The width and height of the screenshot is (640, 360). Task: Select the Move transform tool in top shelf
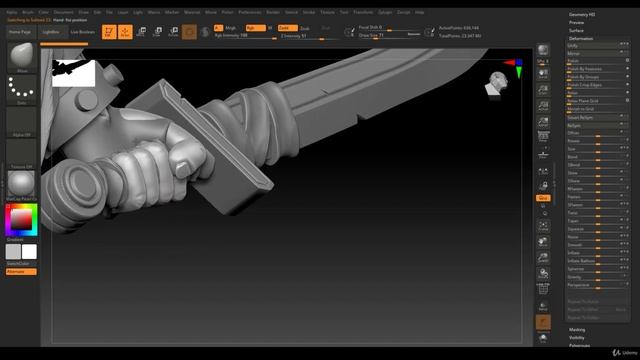coord(141,31)
